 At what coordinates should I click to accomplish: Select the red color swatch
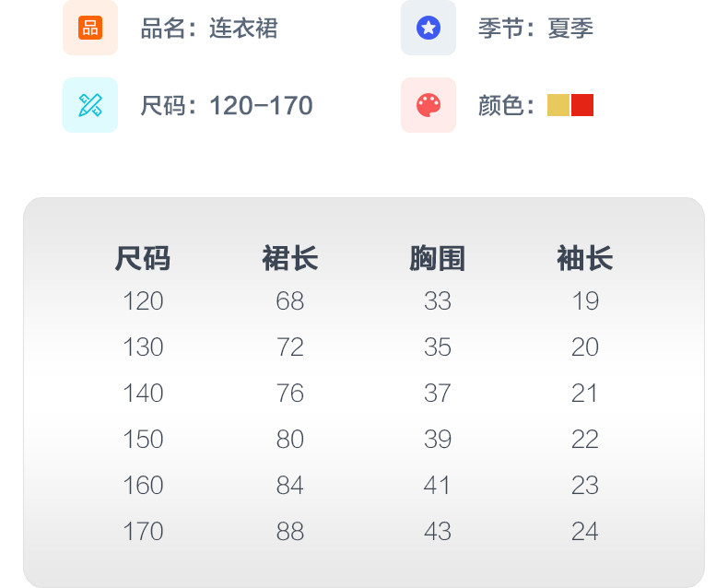[x=582, y=105]
